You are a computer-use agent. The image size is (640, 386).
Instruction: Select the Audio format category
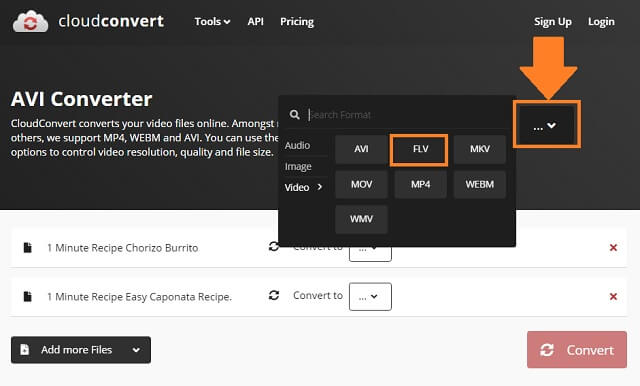pos(298,145)
